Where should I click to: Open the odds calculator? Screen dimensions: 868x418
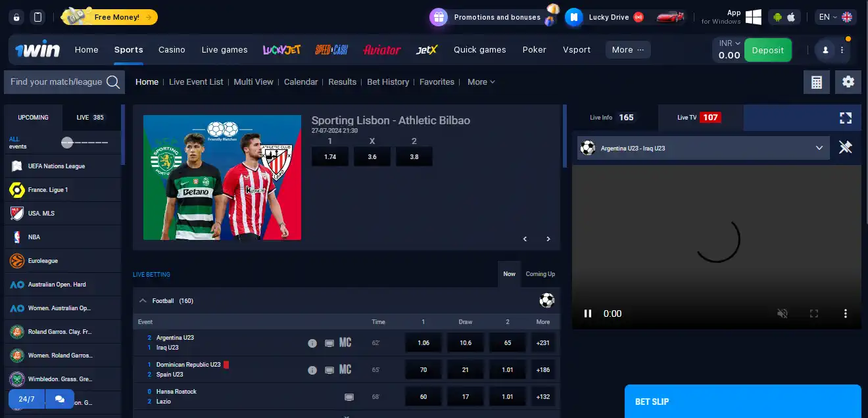click(x=817, y=81)
